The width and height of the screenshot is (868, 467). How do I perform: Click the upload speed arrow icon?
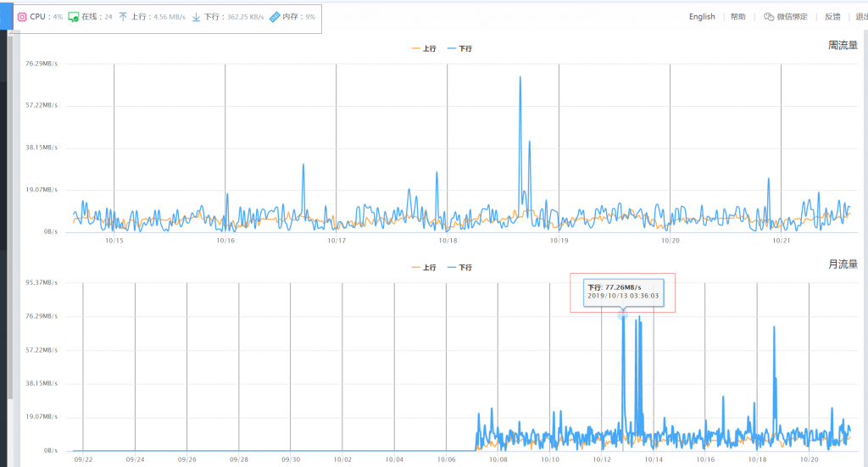[123, 17]
